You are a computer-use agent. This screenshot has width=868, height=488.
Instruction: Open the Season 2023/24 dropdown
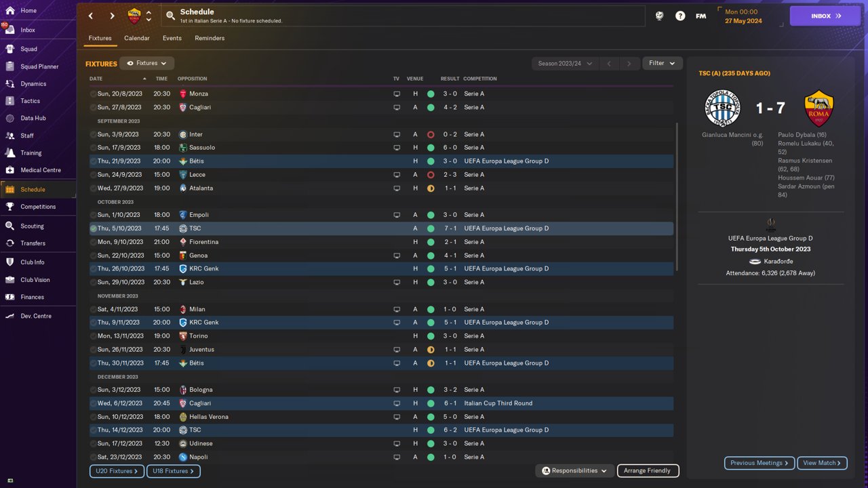tap(565, 63)
